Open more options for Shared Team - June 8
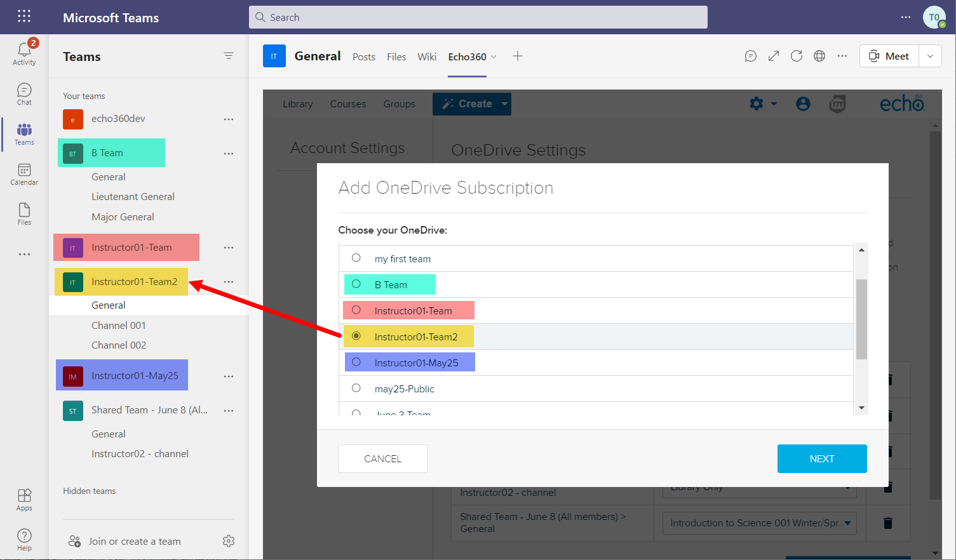 229,411
